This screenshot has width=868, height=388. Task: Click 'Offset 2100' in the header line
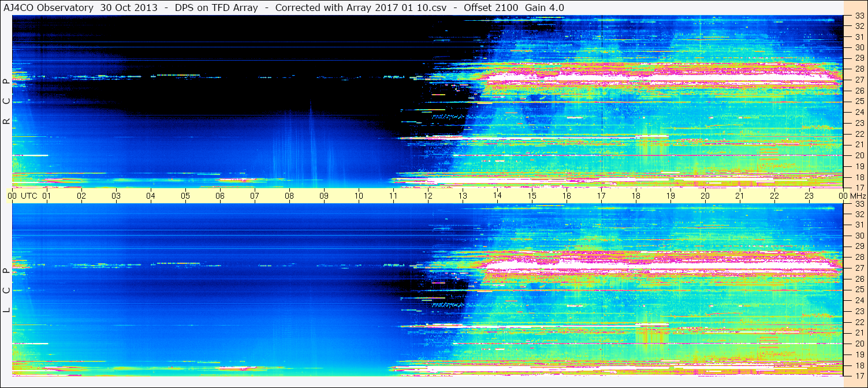(x=491, y=8)
